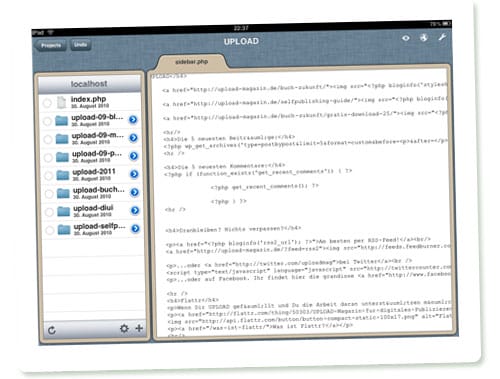Tap the index.php document icon
The width and height of the screenshot is (500, 379).
(x=61, y=102)
